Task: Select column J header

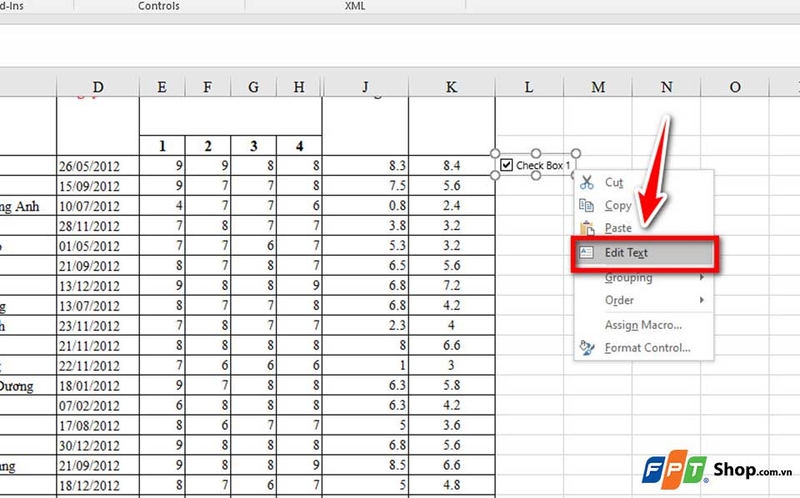Action: coord(365,87)
